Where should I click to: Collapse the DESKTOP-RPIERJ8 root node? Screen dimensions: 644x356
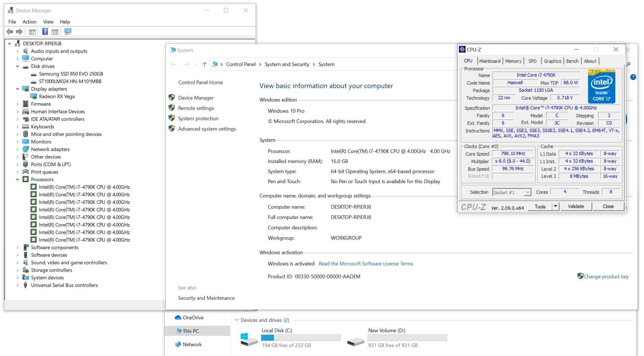(x=10, y=43)
